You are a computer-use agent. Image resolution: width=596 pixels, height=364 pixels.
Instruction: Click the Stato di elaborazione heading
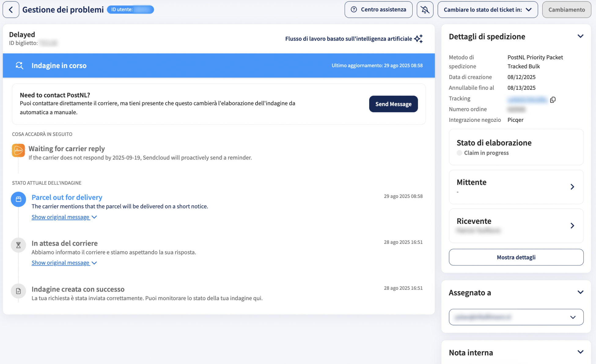[494, 143]
